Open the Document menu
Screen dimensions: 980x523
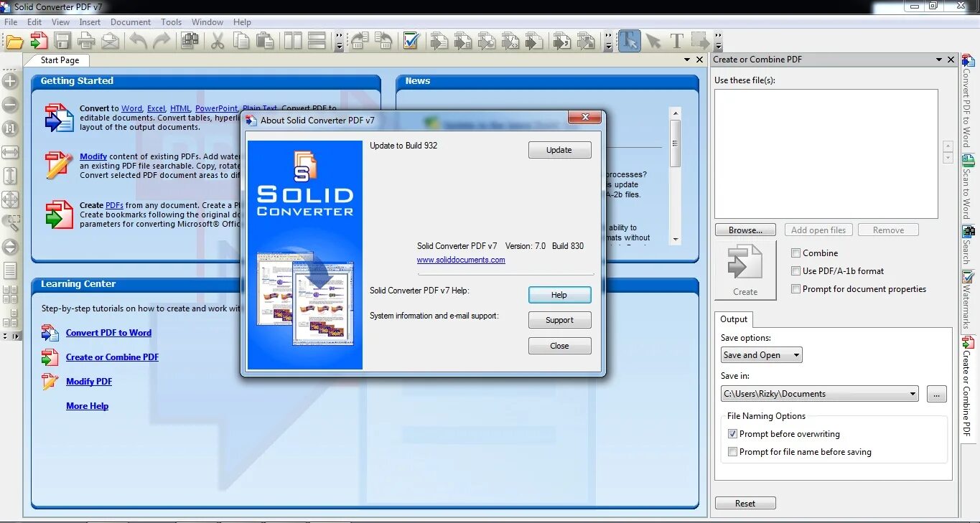click(131, 22)
